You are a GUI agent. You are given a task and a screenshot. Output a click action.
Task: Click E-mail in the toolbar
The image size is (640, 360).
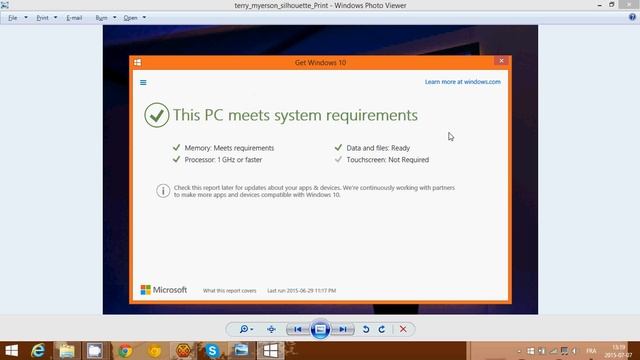[x=74, y=18]
